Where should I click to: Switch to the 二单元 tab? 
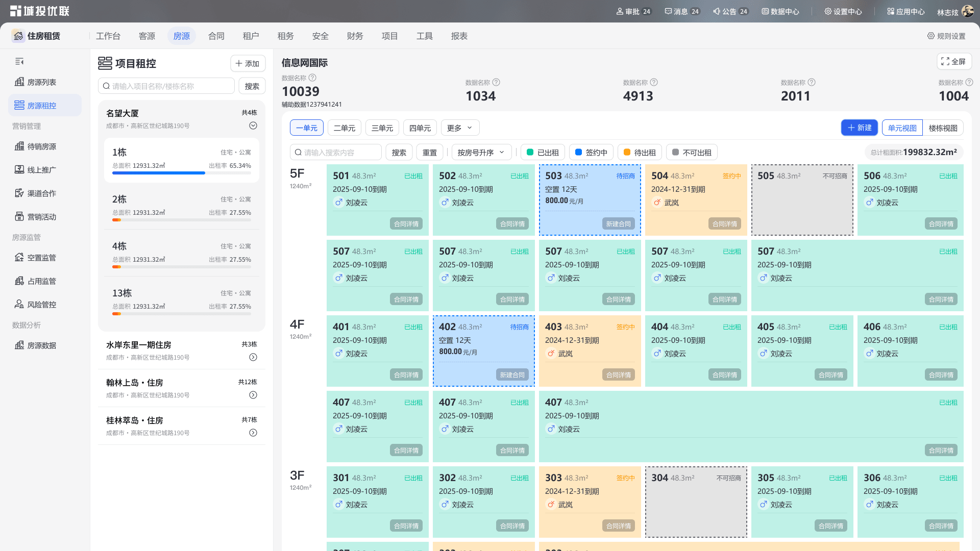(x=345, y=128)
